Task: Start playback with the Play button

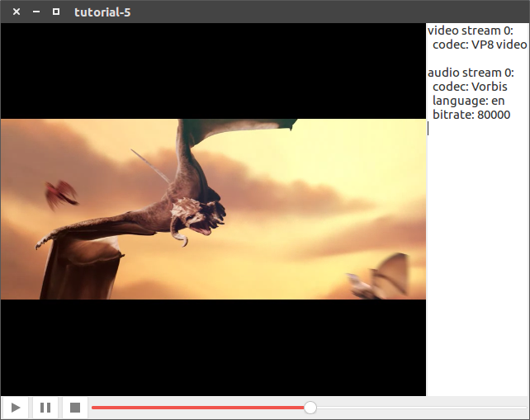Action: tap(15, 408)
